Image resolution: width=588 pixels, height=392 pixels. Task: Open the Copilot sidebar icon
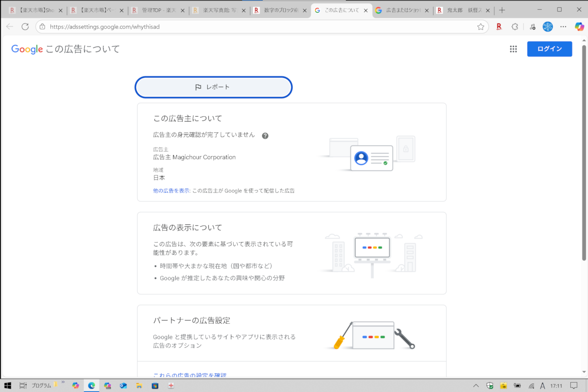(x=579, y=27)
